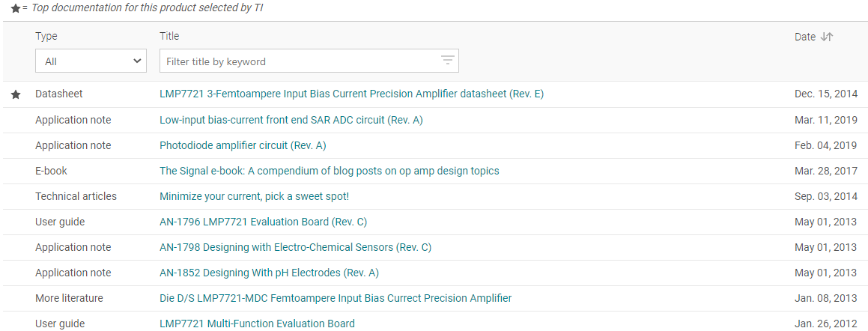Click the Dec. 15, 2014 date cell

coord(825,94)
